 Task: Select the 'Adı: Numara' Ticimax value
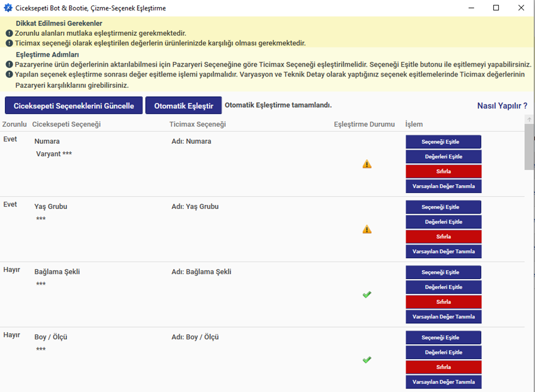point(191,141)
